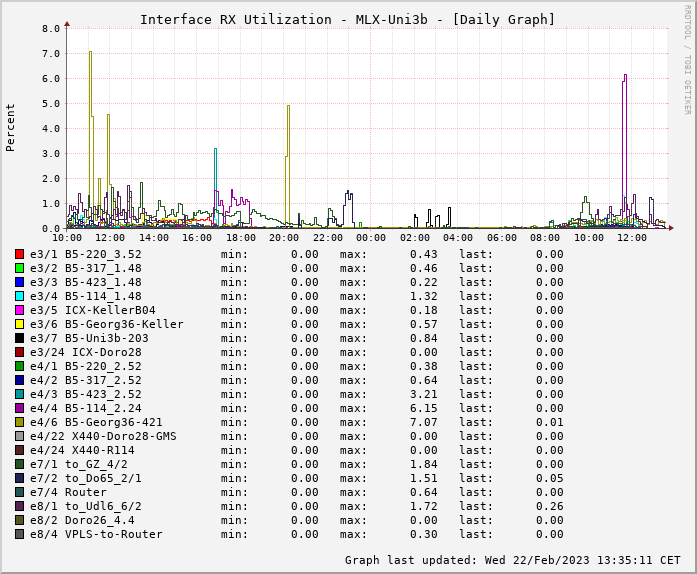Click the red e3/1 B5-220_3.52 legend swatch
This screenshot has height=574, width=697.
pyautogui.click(x=19, y=254)
